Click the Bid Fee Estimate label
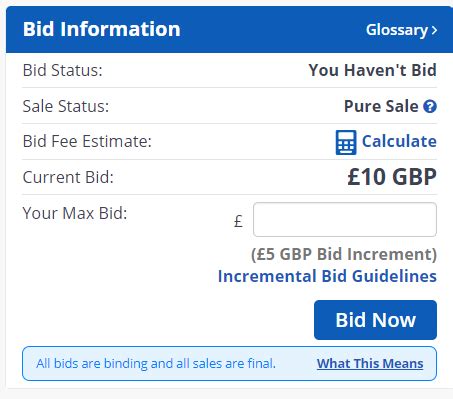This screenshot has width=453, height=399. [87, 141]
